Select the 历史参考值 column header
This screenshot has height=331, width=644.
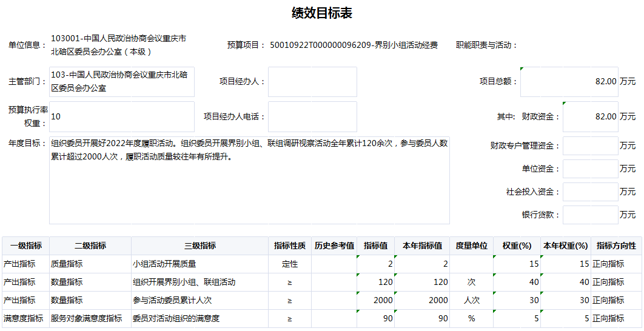pyautogui.click(x=334, y=246)
